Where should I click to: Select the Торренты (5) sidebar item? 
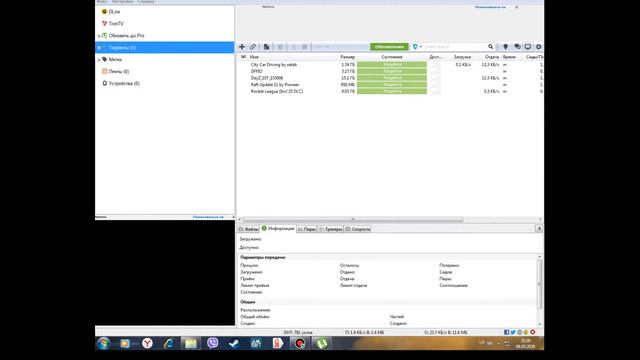[164, 47]
